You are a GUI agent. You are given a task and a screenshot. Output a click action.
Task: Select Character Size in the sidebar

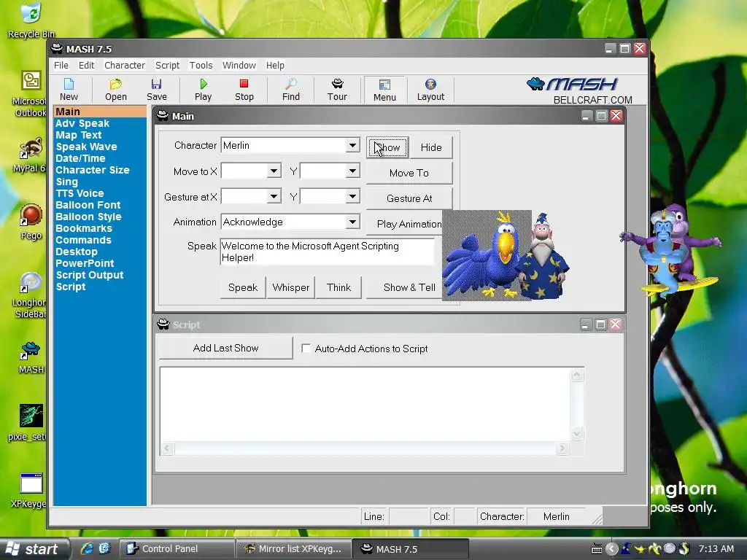tap(93, 170)
